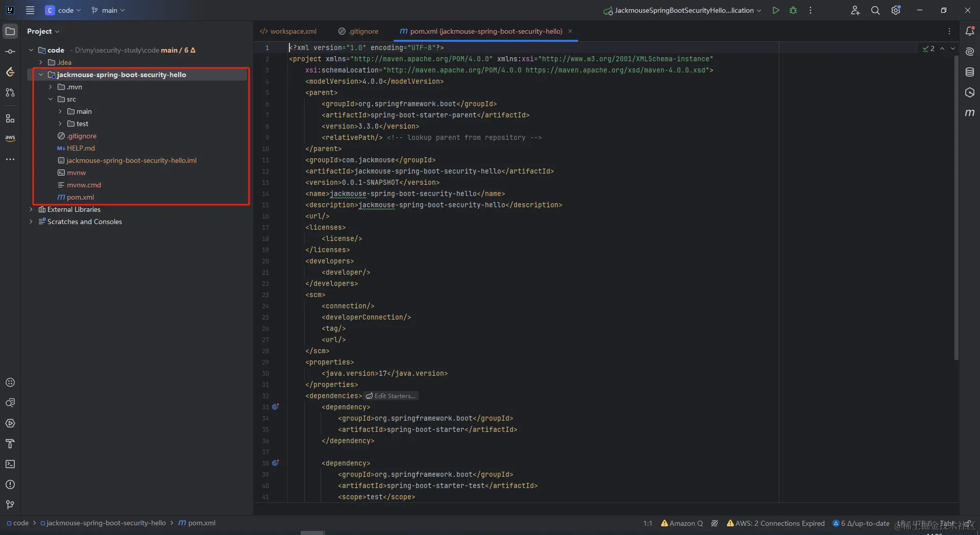Open the Commit tool window
This screenshot has width=980, height=535.
point(10,52)
